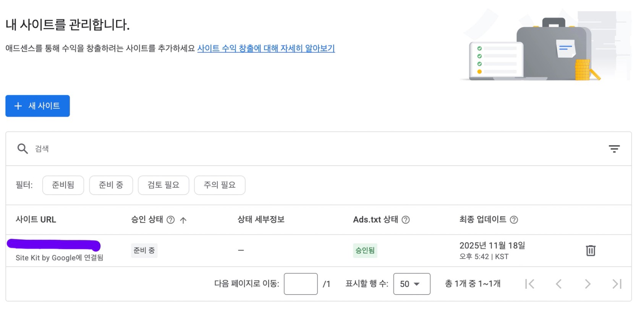Toggle the 검토 필요 filter chip

tap(163, 185)
